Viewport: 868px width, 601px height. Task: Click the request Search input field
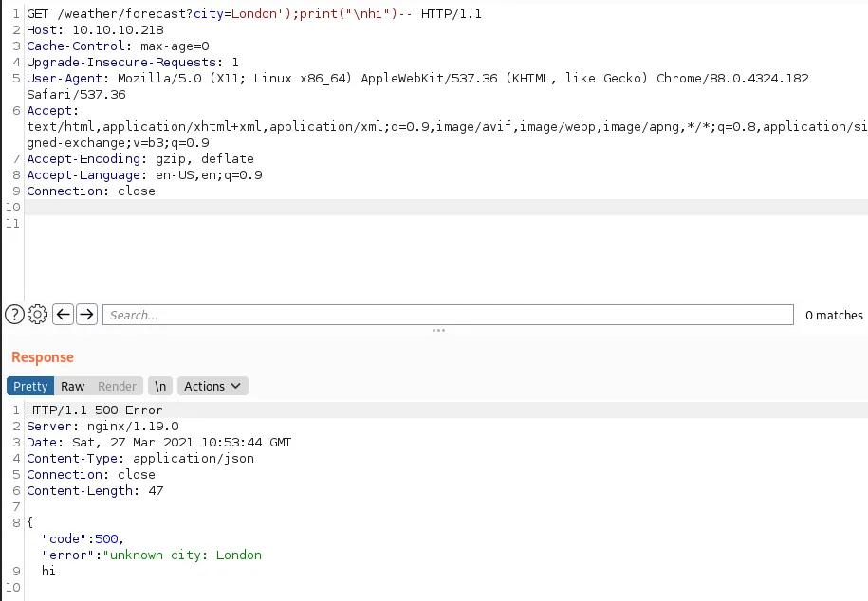(x=448, y=315)
